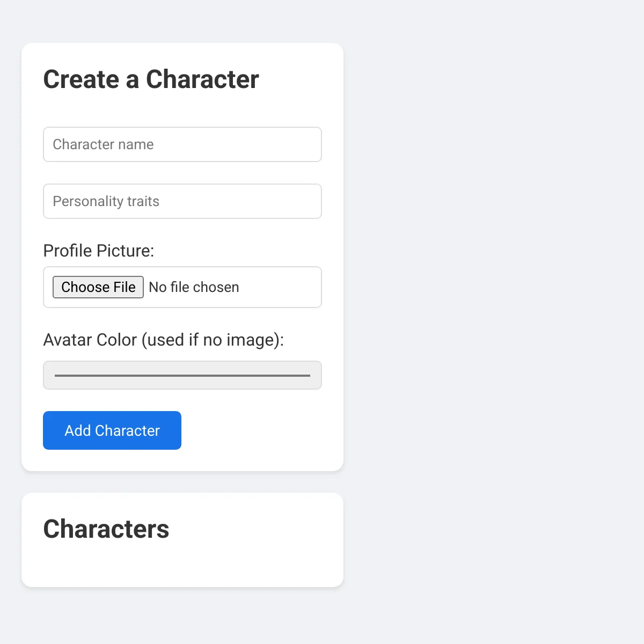Click the word "Character" in the form heading
The height and width of the screenshot is (644, 644).
pos(202,79)
